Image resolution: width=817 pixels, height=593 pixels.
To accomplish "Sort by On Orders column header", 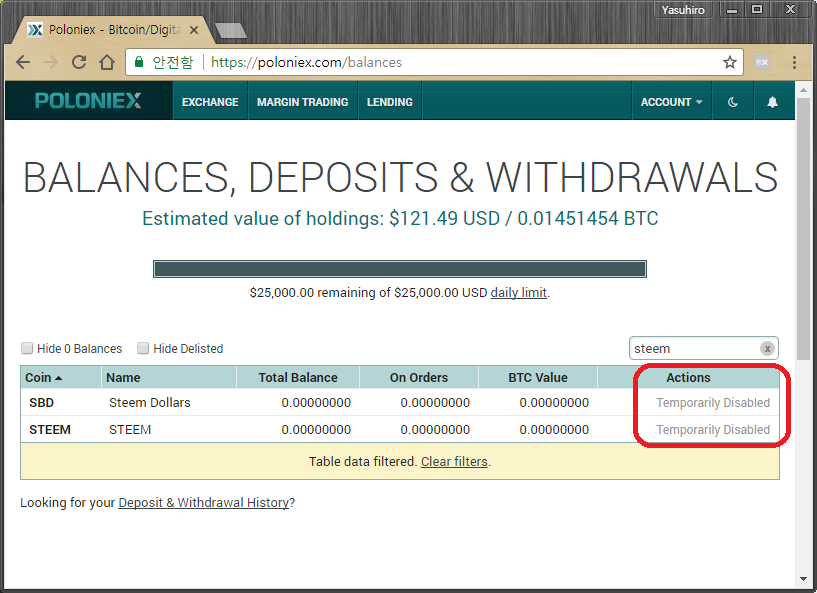I will [419, 377].
